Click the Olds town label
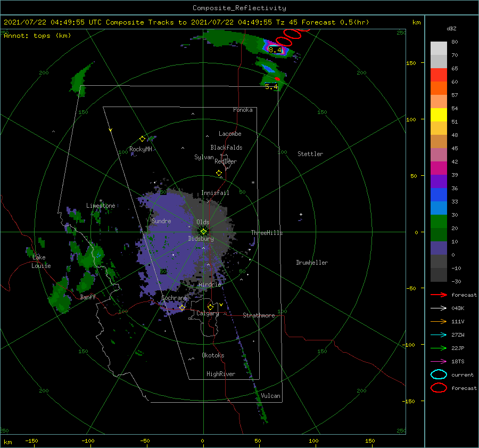479x448 pixels. coord(203,222)
